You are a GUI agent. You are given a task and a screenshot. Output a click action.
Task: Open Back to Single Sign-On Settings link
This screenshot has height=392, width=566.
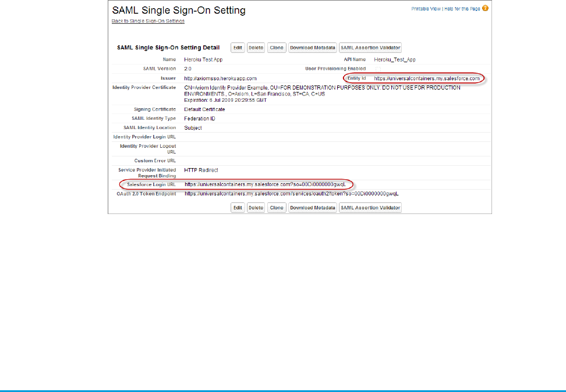[x=148, y=21]
